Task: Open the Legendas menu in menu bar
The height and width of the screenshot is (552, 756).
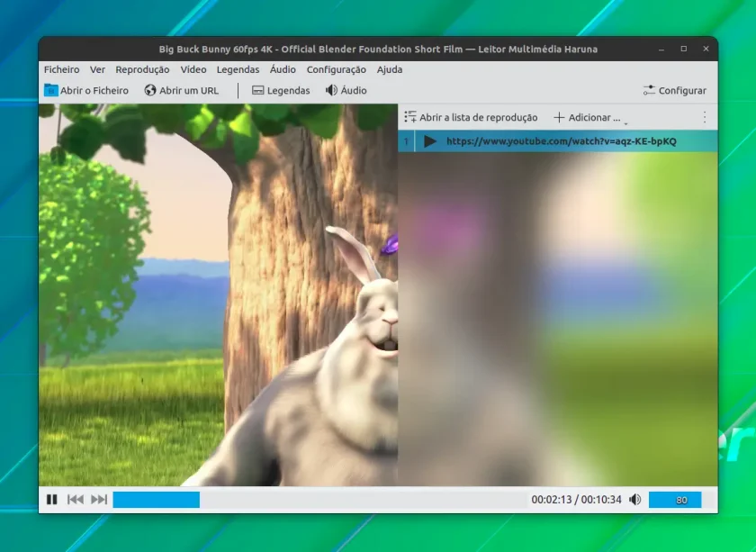Action: pos(238,69)
